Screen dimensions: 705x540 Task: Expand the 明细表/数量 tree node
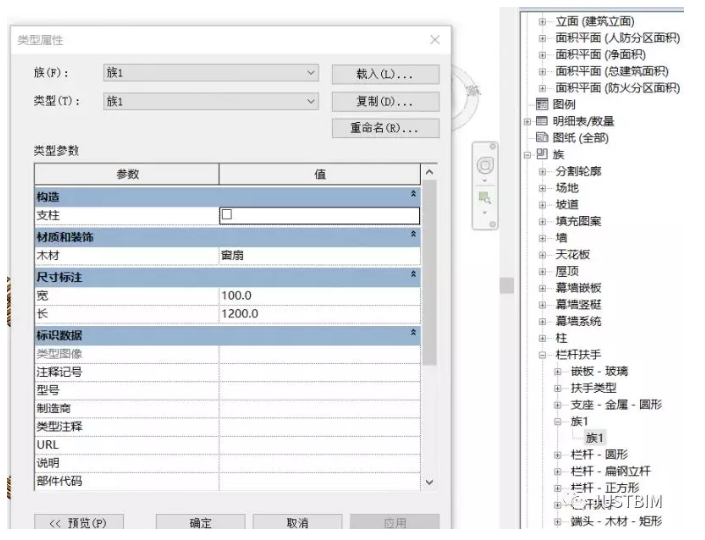(527, 121)
